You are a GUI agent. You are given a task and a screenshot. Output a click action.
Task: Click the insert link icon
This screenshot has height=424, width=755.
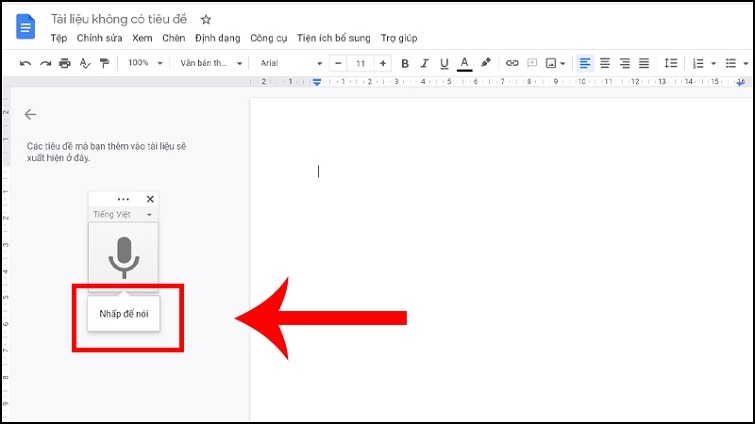click(512, 63)
